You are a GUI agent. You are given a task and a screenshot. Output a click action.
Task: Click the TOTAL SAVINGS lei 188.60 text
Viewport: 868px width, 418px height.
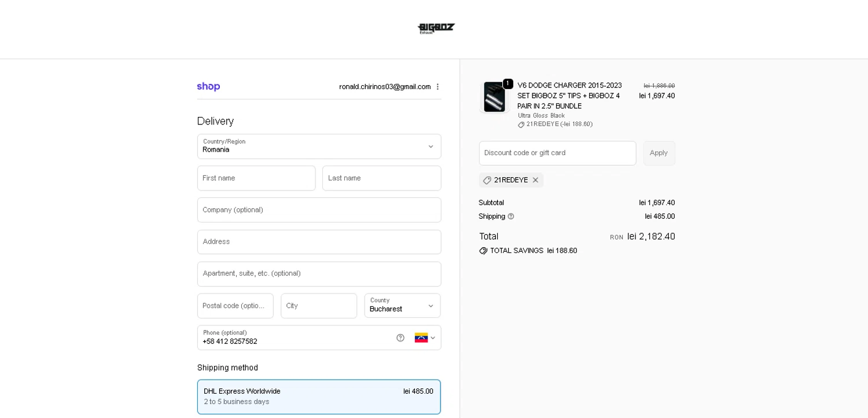(x=534, y=251)
